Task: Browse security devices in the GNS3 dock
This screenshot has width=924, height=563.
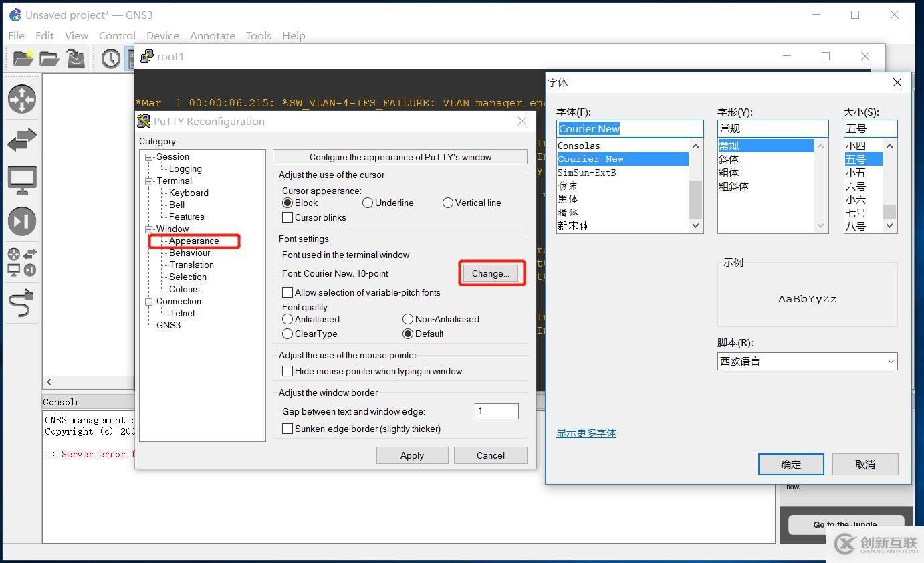Action: [x=22, y=221]
